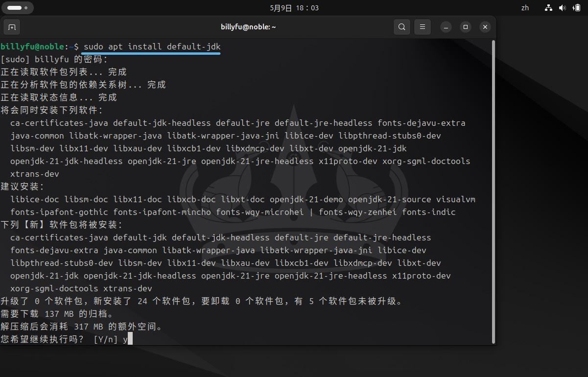The height and width of the screenshot is (377, 588).
Task: Click the sudo password prompt line
Action: [x=54, y=59]
